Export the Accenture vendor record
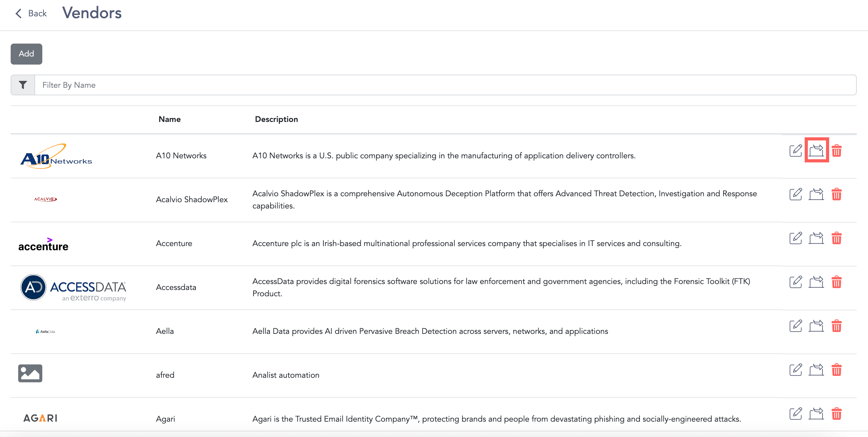 point(816,238)
